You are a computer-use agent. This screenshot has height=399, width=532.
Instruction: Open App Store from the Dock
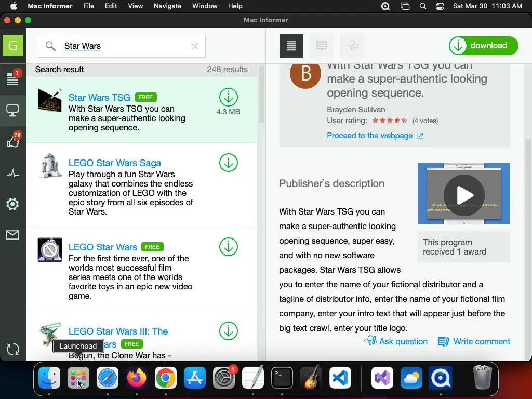tap(195, 378)
